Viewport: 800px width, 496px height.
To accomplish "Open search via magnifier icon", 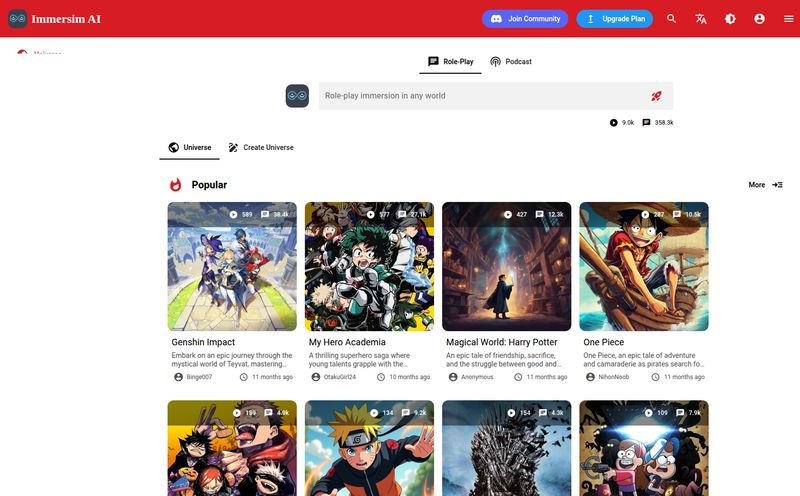I will point(671,19).
